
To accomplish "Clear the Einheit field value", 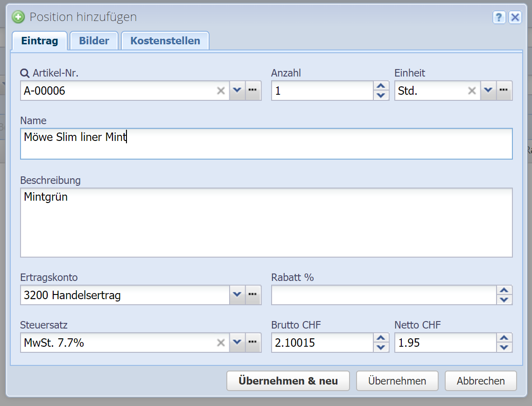I will click(472, 91).
